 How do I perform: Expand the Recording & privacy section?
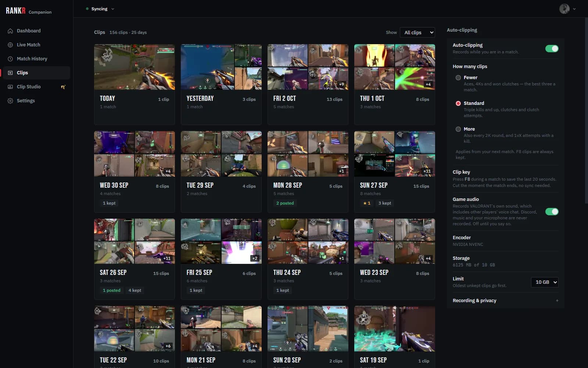506,301
